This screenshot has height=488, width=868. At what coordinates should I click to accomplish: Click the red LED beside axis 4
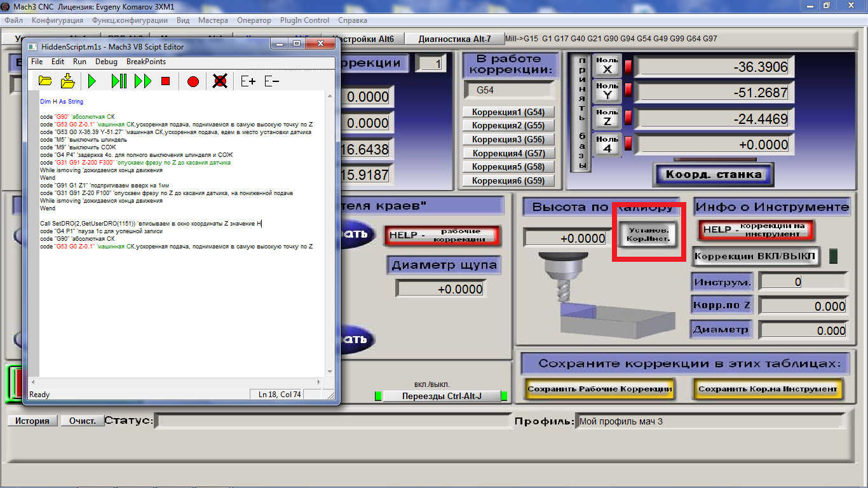click(628, 144)
